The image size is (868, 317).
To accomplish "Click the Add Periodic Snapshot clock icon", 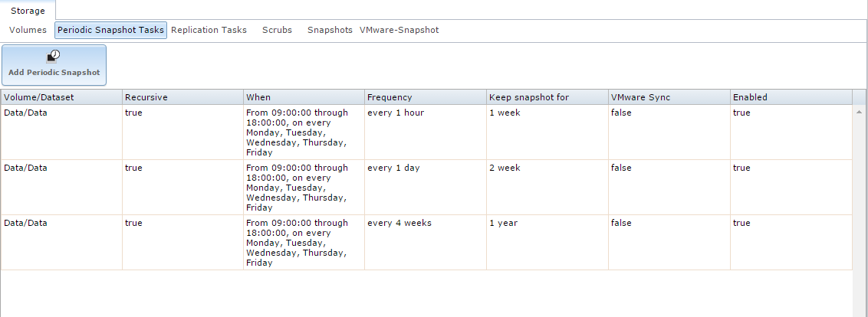I will pyautogui.click(x=54, y=57).
